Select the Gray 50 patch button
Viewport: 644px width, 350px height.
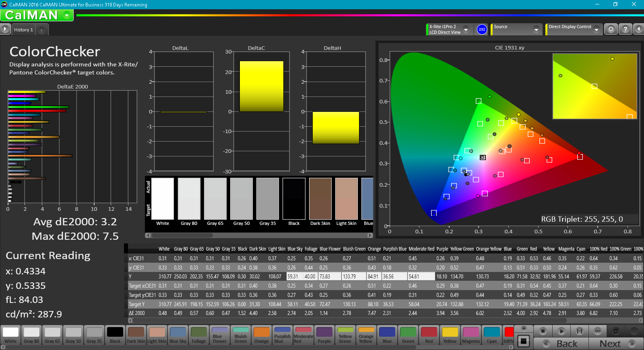pos(73,335)
